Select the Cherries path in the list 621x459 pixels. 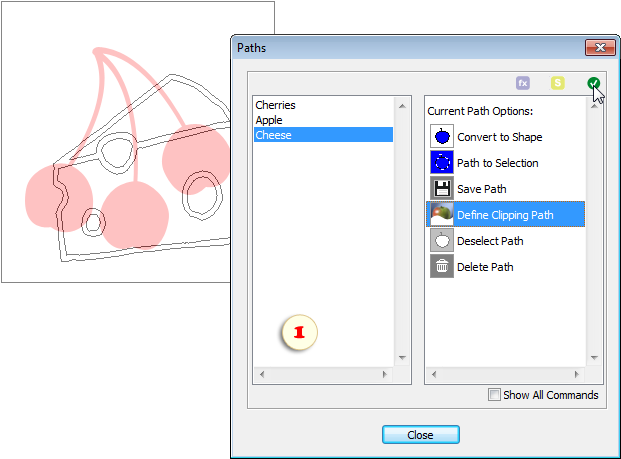[x=323, y=105]
